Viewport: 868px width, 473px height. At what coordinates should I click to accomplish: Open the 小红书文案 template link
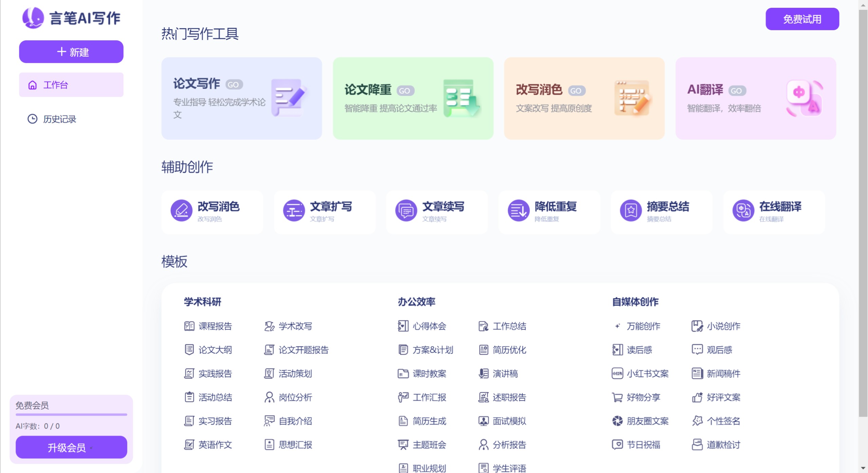(x=647, y=374)
